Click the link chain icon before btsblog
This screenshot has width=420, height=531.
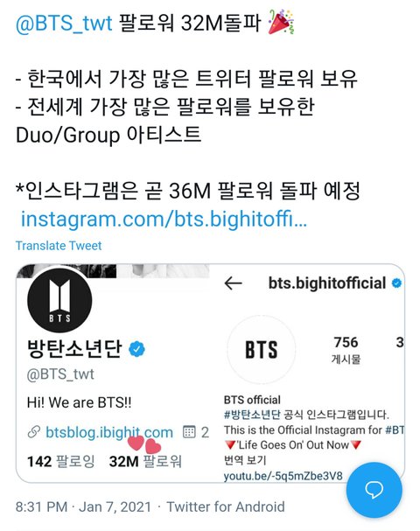coord(34,432)
